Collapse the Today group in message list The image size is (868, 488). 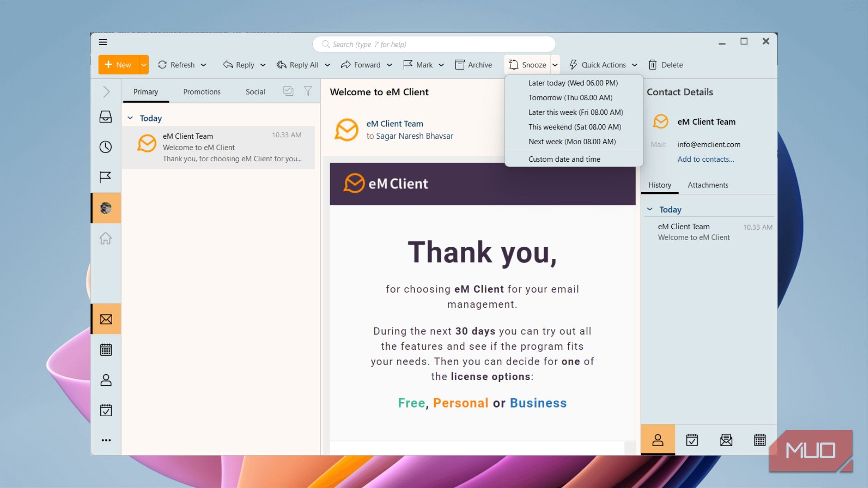point(130,118)
